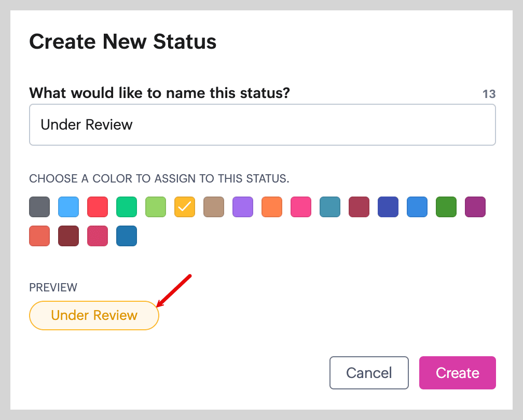The width and height of the screenshot is (523, 420).
Task: Click the Create button
Action: pos(457,373)
